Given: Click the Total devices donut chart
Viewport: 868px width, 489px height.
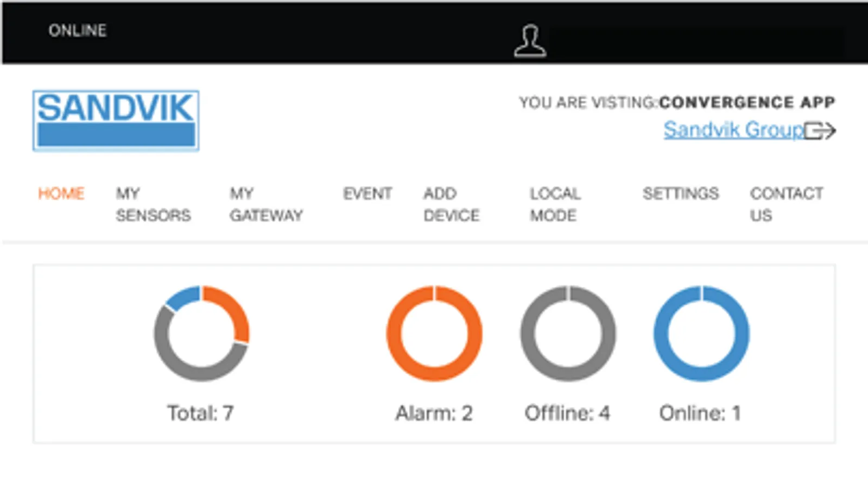Looking at the screenshot, I should (x=201, y=333).
